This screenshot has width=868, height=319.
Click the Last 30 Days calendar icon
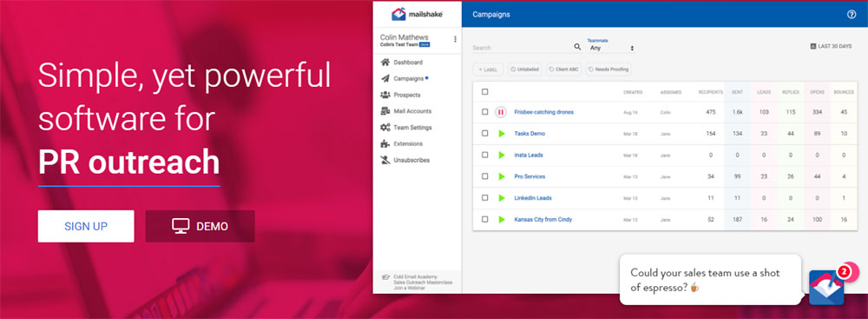click(812, 47)
